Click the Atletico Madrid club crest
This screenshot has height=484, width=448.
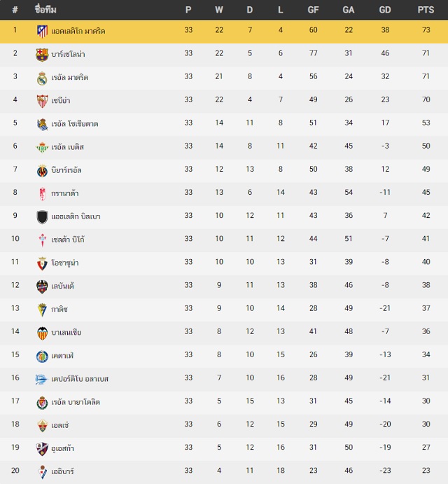(42, 32)
